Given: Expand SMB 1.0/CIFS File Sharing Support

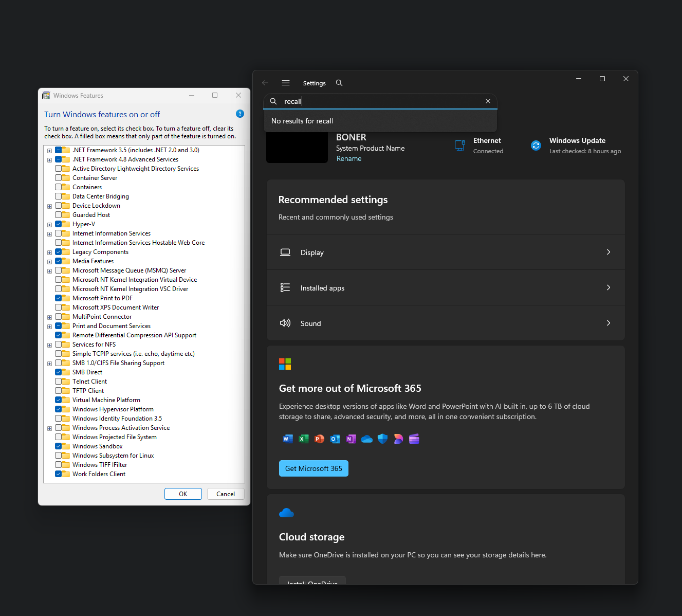Looking at the screenshot, I should (x=49, y=364).
